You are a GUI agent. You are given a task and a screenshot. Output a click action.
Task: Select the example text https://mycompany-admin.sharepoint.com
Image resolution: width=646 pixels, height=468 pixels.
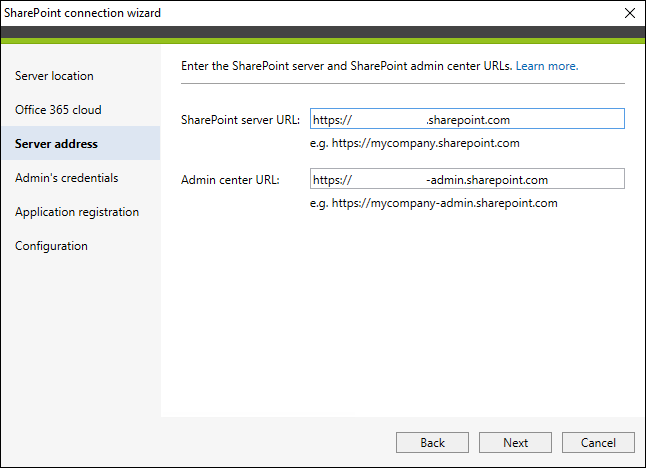click(445, 203)
